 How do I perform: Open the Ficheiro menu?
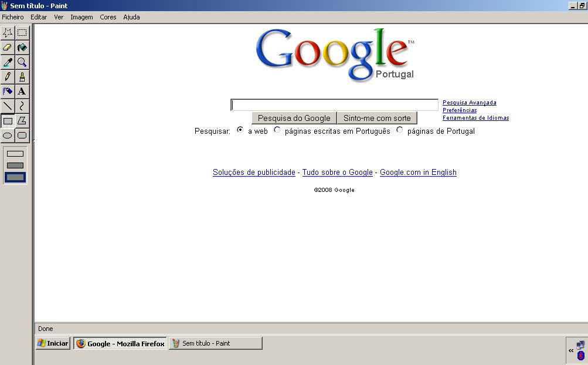coord(13,17)
